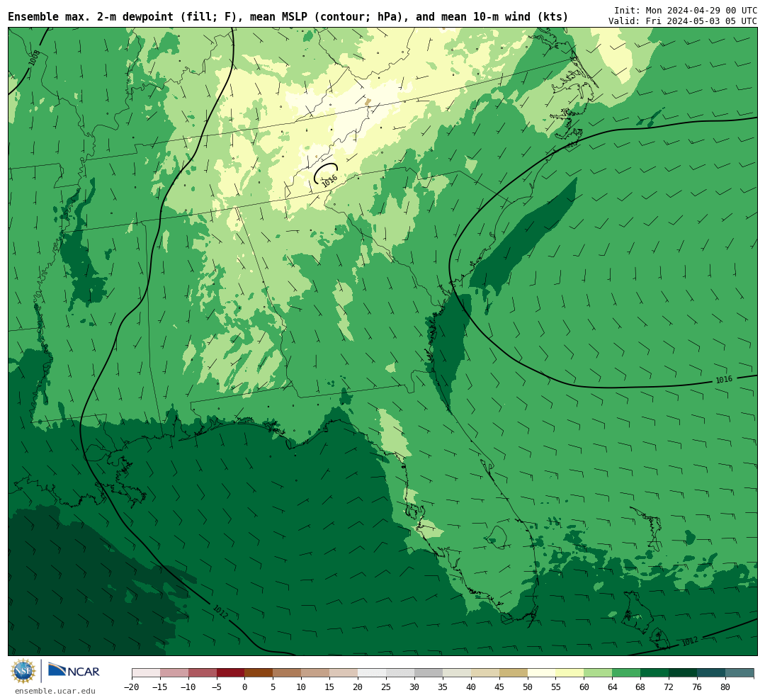Click the colorbar tick label '25'
The width and height of the screenshot is (765, 700).
pos(387,687)
